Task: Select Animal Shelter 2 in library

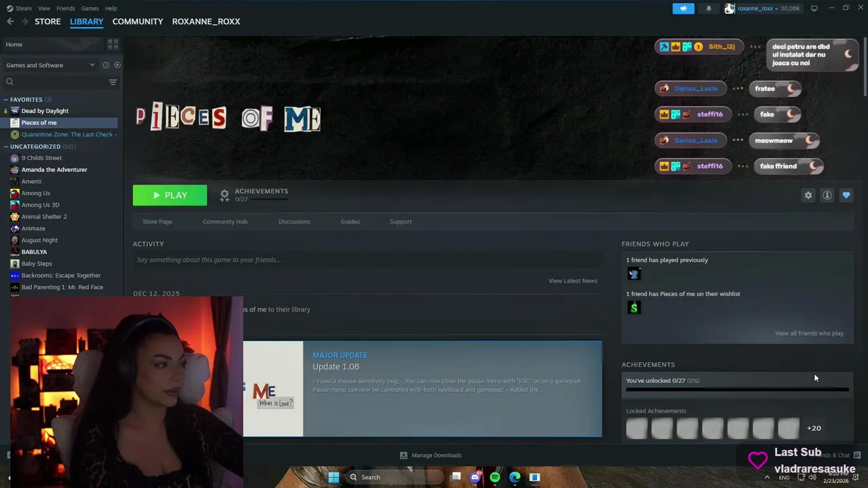Action: [44, 217]
